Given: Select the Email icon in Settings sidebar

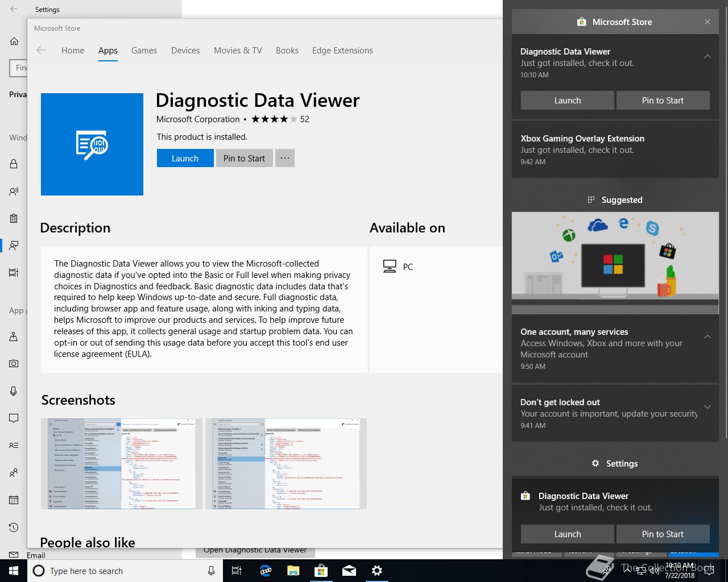Looking at the screenshot, I should [x=14, y=555].
